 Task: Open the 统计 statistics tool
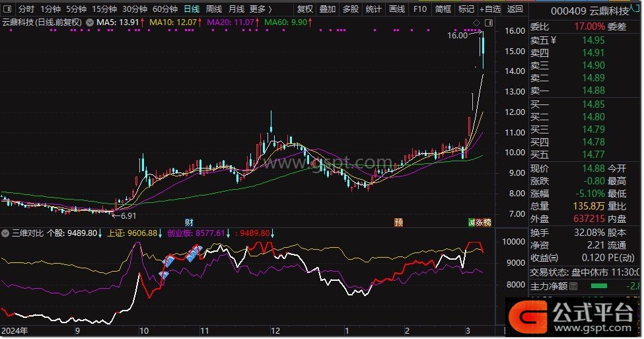[x=373, y=9]
